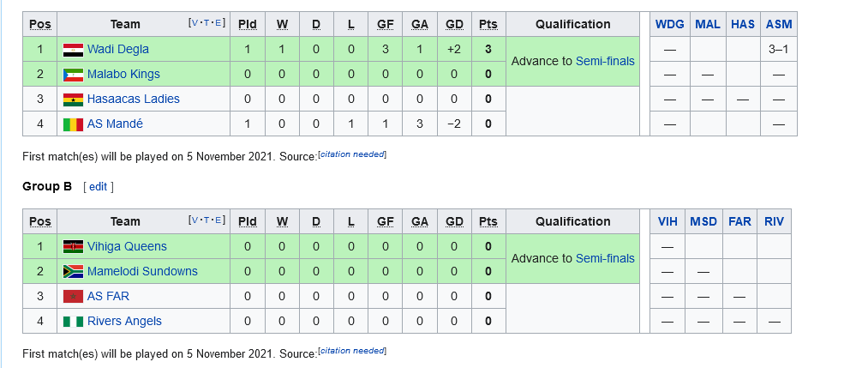Click the South Africa flag beside Mamelodi Sundowns
The image size is (868, 368).
(x=73, y=272)
